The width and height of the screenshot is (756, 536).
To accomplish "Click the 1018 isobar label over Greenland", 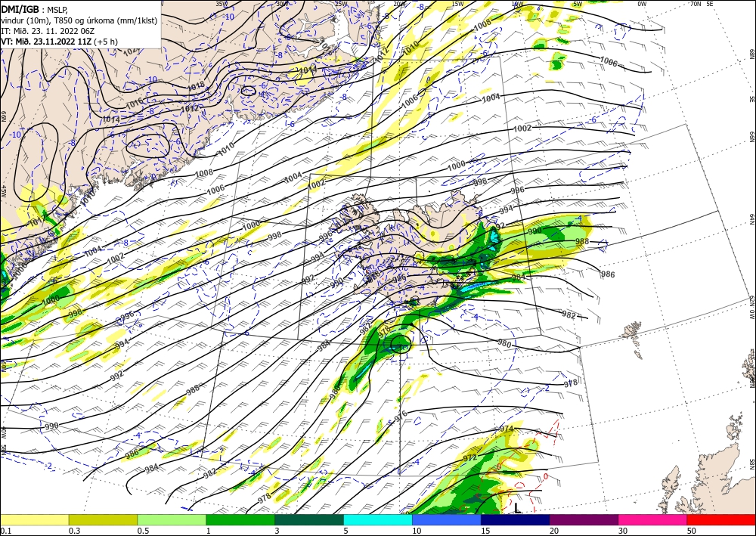I will [196, 85].
